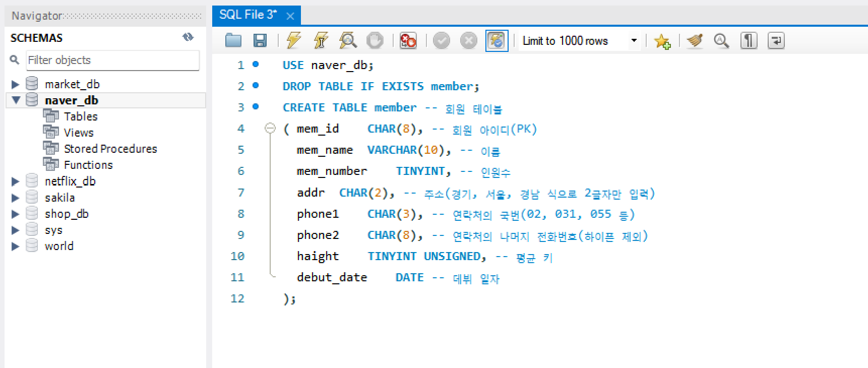Expand the sys schema
868x368 pixels.
[15, 230]
